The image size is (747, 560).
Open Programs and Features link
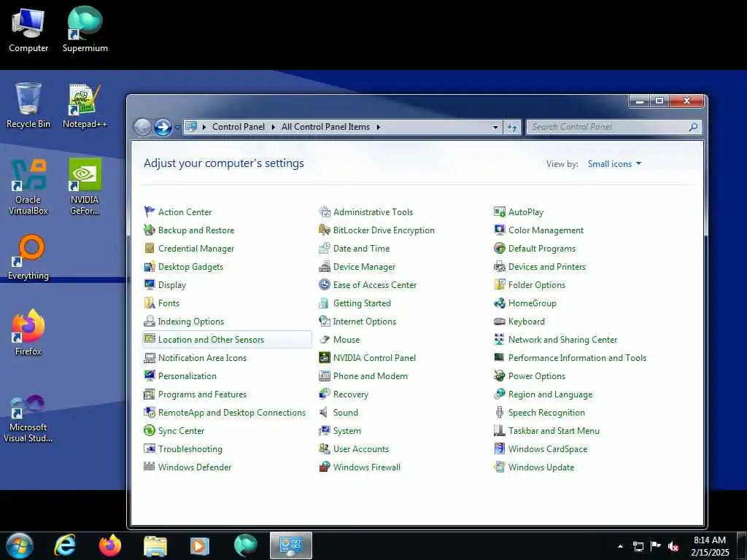click(x=203, y=394)
